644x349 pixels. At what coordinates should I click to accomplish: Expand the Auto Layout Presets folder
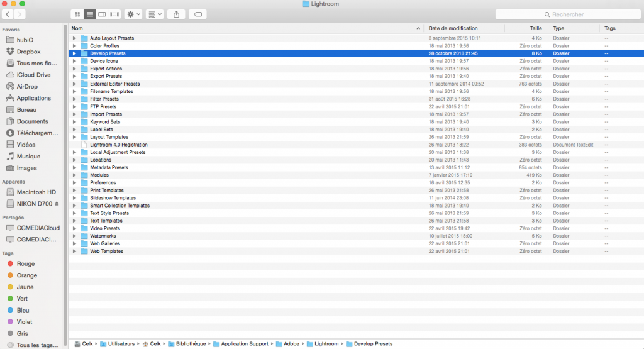74,38
